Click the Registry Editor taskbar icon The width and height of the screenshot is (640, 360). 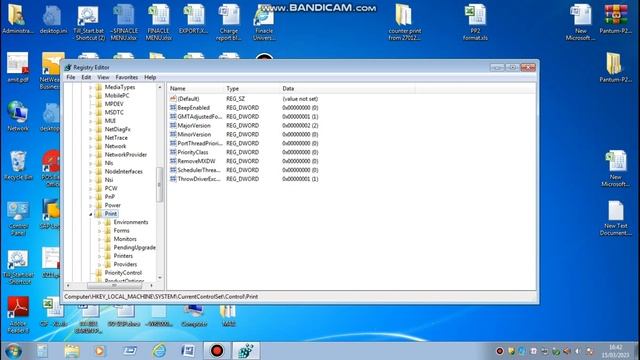(246, 351)
